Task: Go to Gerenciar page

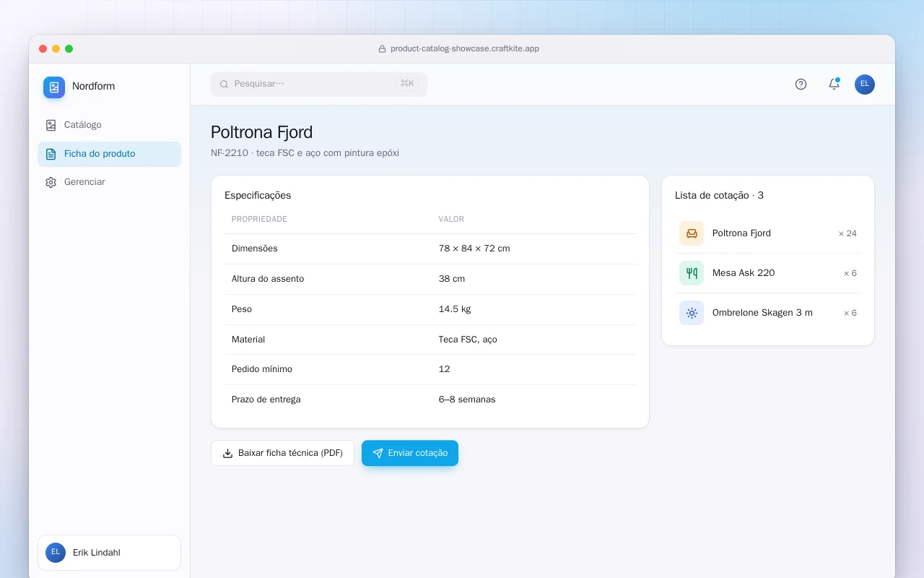Action: pos(109,182)
